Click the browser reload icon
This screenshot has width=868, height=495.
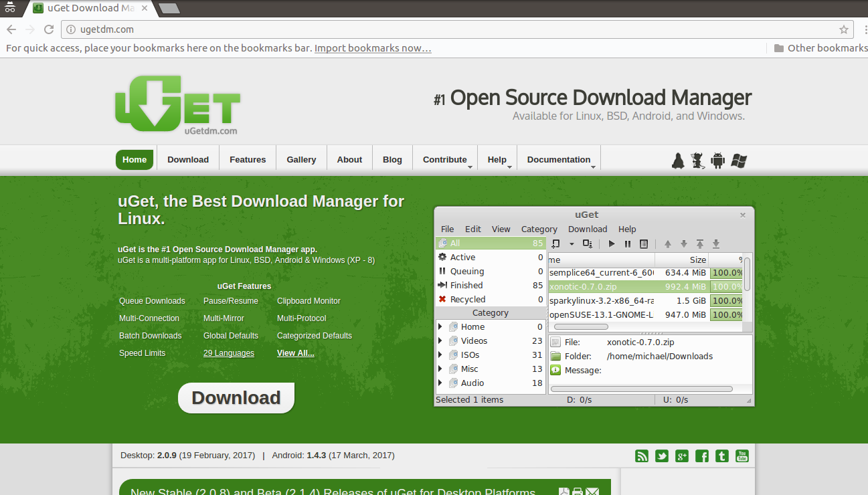tap(49, 29)
